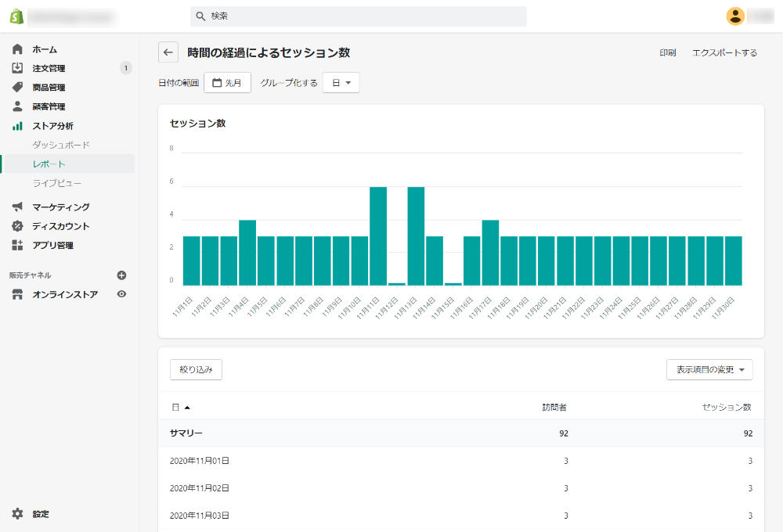The width and height of the screenshot is (783, 532).
Task: Open the ホーム home icon
Action: [x=17, y=49]
